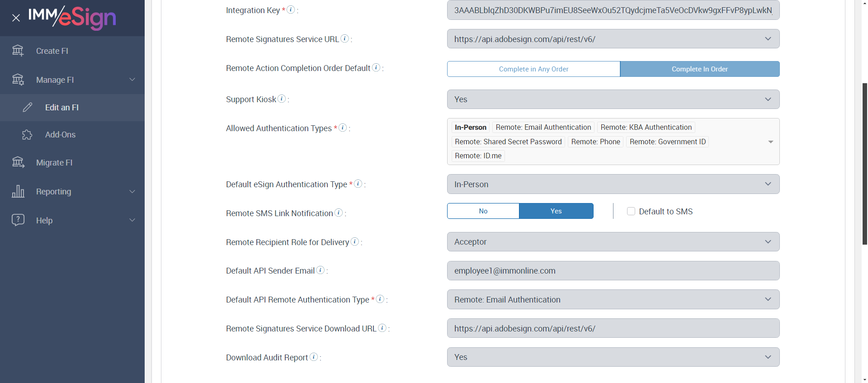Screen dimensions: 868x383
Task: Expand Remote Recipient Role for Delivery dropdown
Action: click(613, 242)
